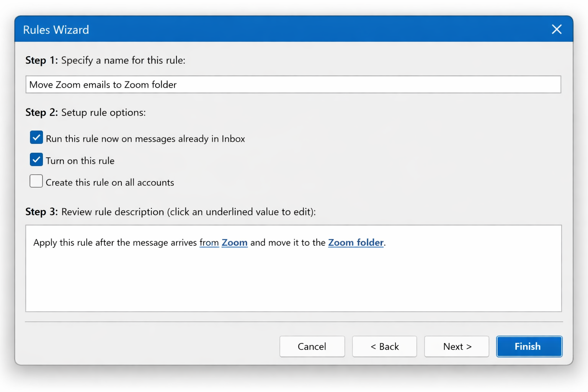Image resolution: width=588 pixels, height=392 pixels.
Task: Click the underlined "from" condition
Action: tap(209, 242)
